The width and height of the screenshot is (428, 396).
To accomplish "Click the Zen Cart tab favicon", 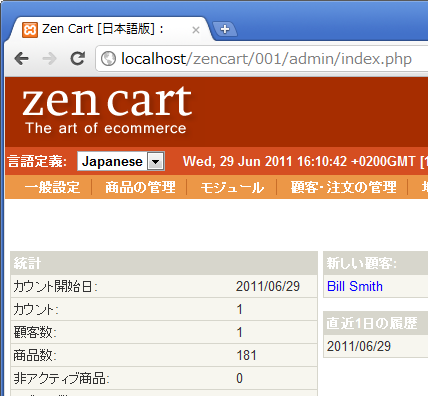I will click(x=30, y=30).
